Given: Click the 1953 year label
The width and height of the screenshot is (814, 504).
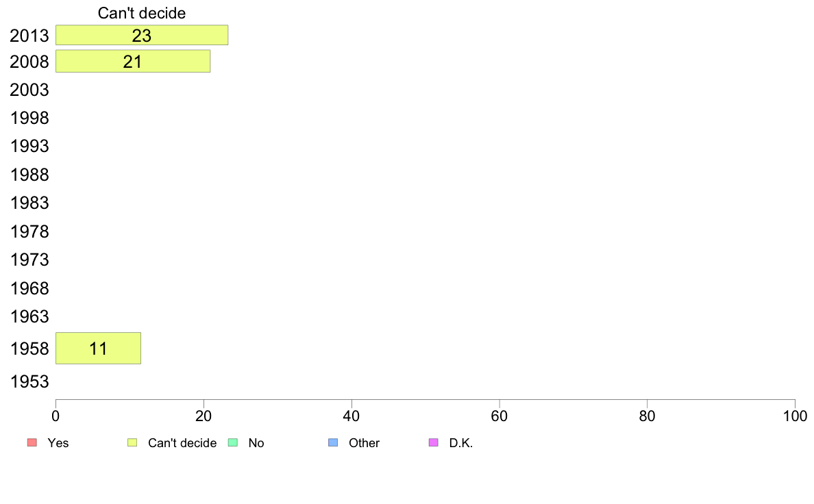Looking at the screenshot, I should [29, 381].
